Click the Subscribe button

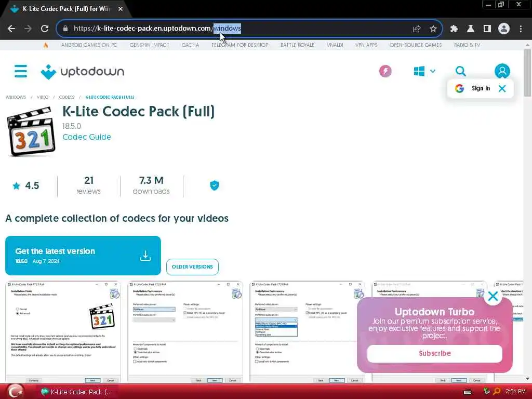point(435,353)
